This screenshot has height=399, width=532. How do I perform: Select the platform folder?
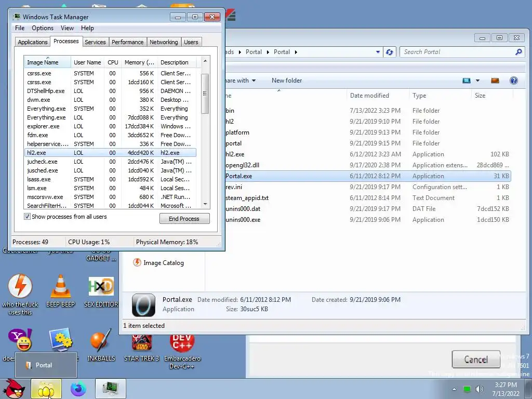(x=368, y=132)
